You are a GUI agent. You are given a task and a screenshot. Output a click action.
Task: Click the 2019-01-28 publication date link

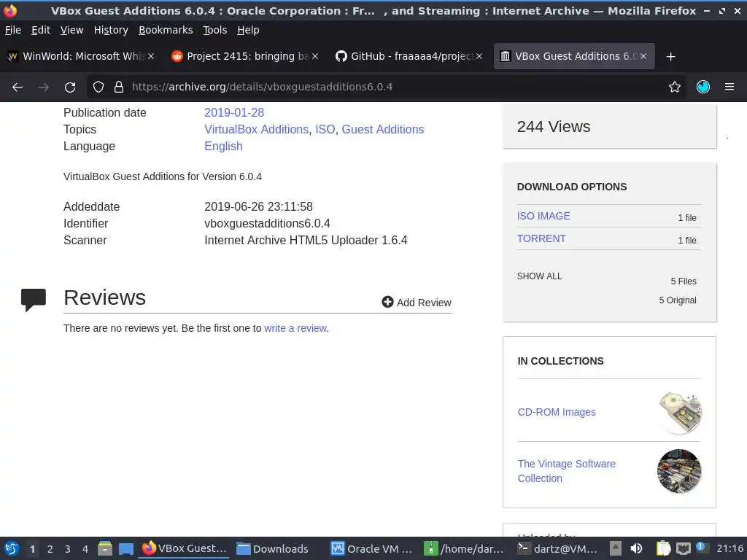point(234,112)
